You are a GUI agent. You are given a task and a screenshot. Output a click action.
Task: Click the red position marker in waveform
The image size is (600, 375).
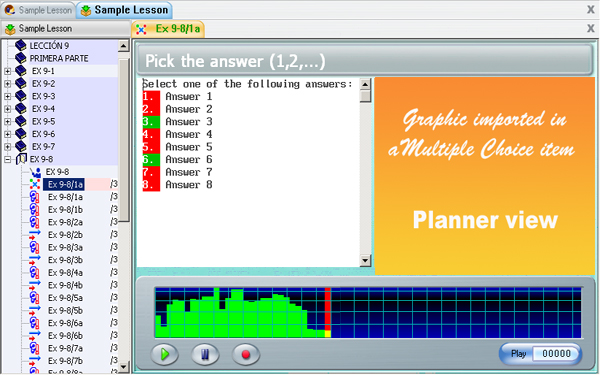coord(328,313)
